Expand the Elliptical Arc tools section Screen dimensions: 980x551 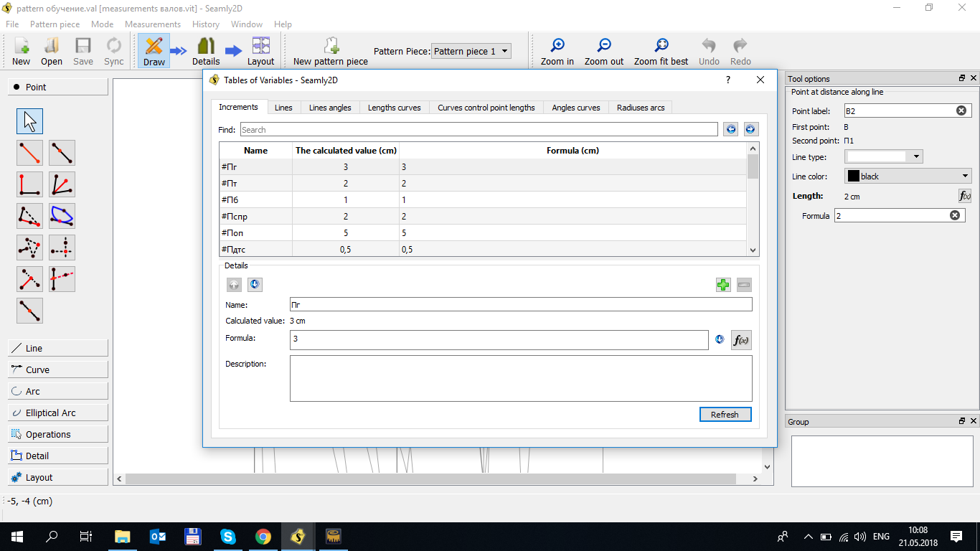[58, 413]
